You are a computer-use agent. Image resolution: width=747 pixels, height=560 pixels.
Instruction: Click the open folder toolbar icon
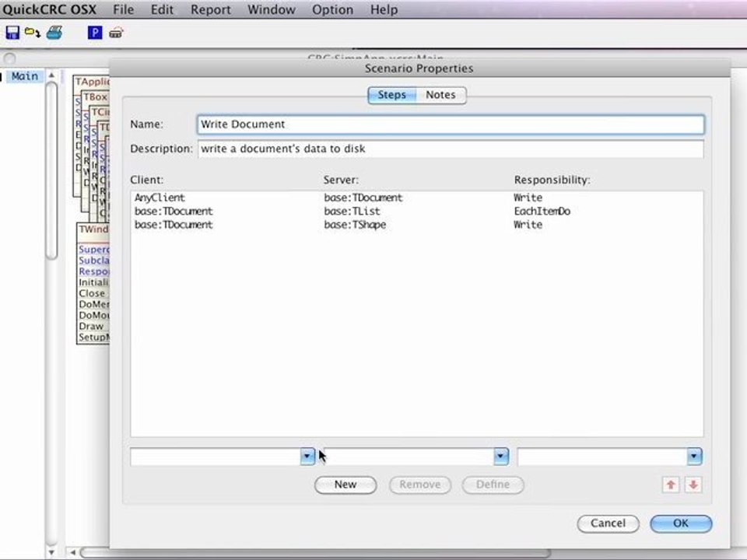coord(33,33)
